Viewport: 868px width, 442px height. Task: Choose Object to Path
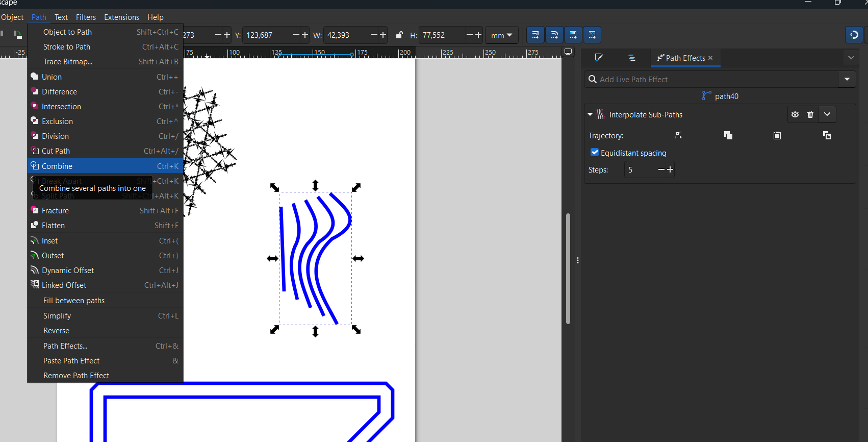click(x=105, y=32)
